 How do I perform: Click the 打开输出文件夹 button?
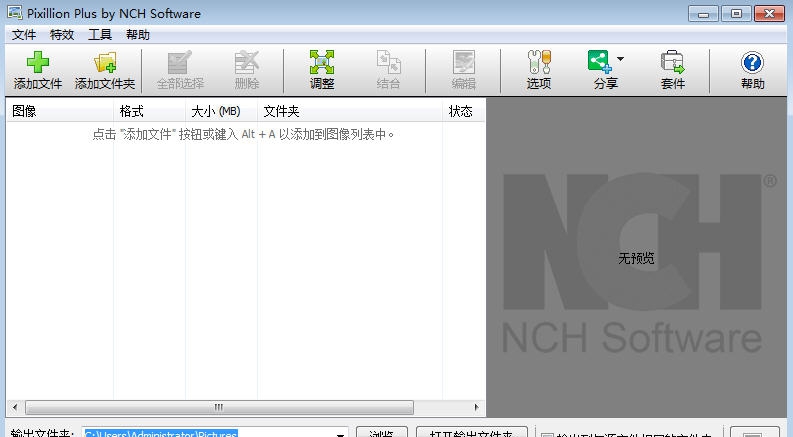pyautogui.click(x=471, y=433)
